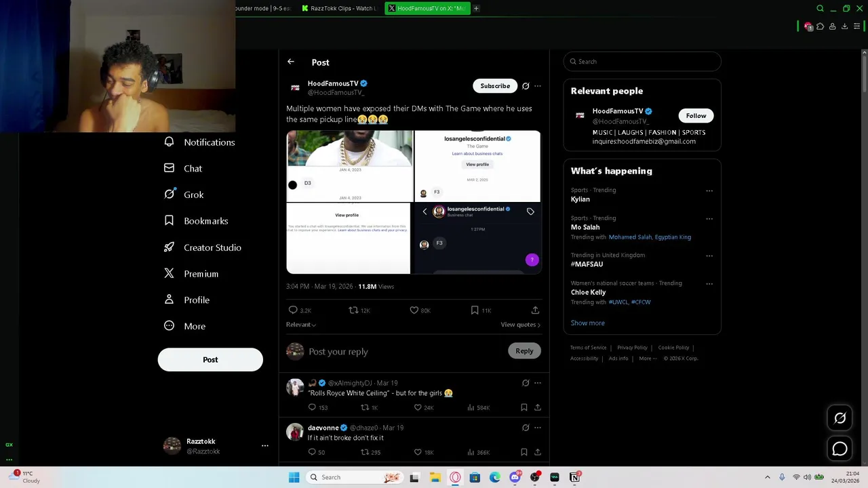This screenshot has height=488, width=868.
Task: Show hidden system tray icons
Action: click(767, 477)
